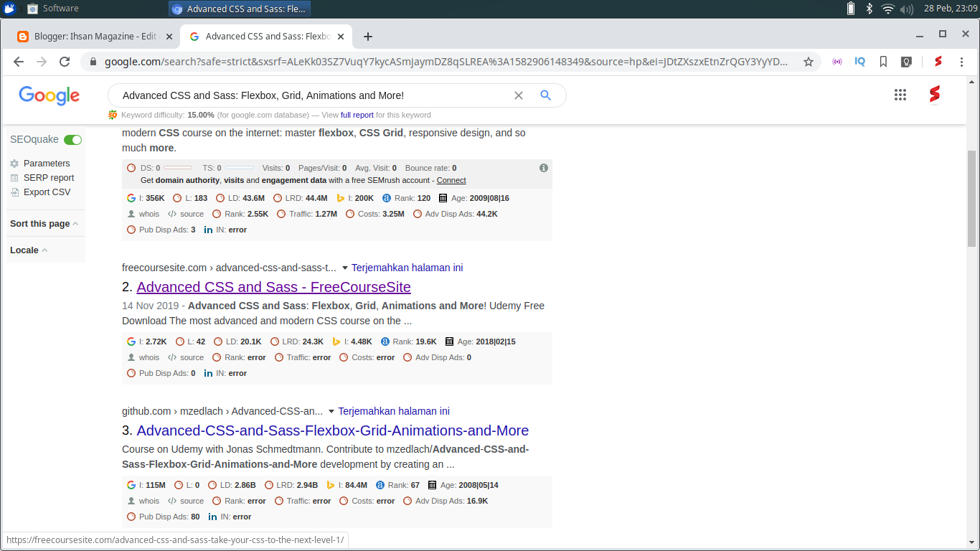Click the red S profile icon

click(x=934, y=95)
